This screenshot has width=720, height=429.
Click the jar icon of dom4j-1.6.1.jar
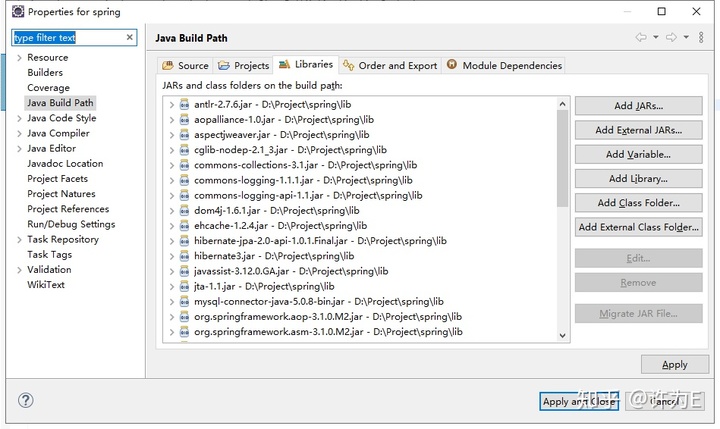coord(184,211)
